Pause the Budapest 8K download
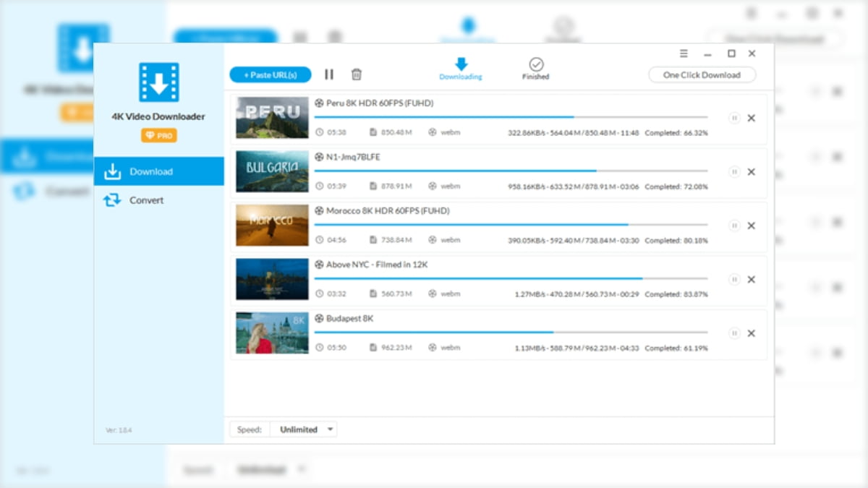 coord(735,333)
